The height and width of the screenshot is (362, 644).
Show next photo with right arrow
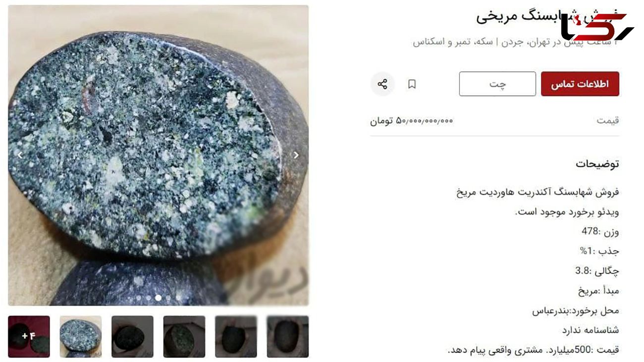(296, 155)
